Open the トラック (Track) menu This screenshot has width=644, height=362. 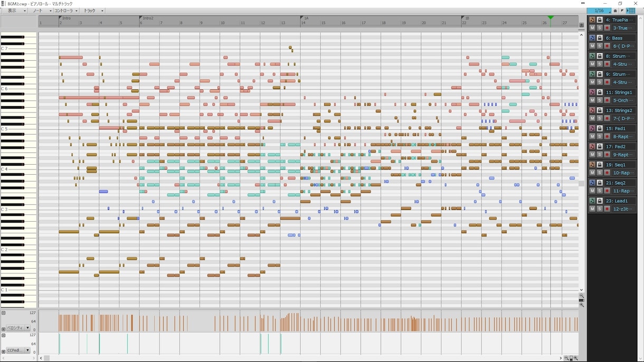93,11
